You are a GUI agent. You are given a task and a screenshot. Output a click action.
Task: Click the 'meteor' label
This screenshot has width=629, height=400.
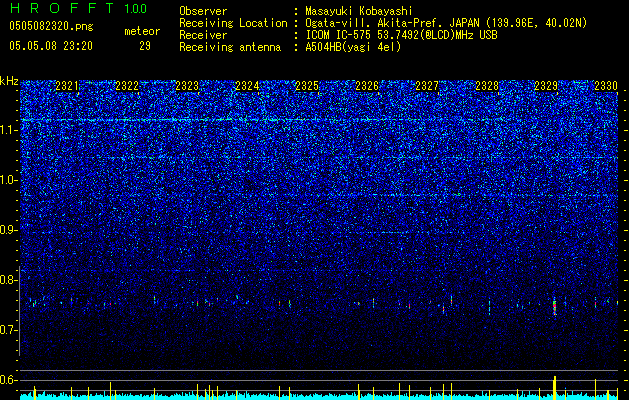[142, 31]
